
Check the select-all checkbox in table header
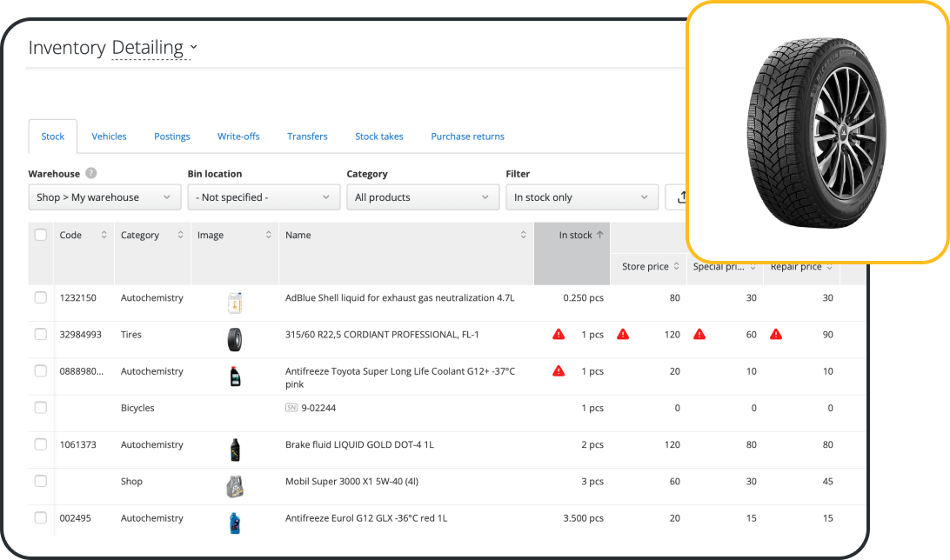click(40, 234)
